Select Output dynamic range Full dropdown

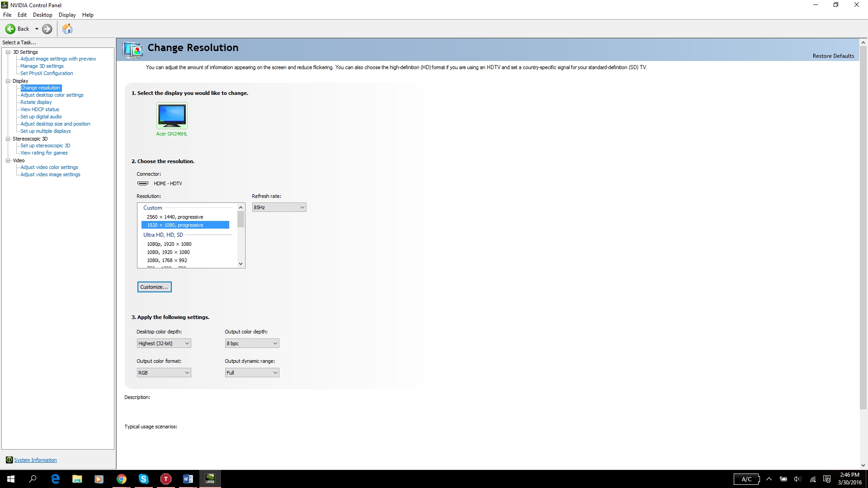pyautogui.click(x=251, y=372)
